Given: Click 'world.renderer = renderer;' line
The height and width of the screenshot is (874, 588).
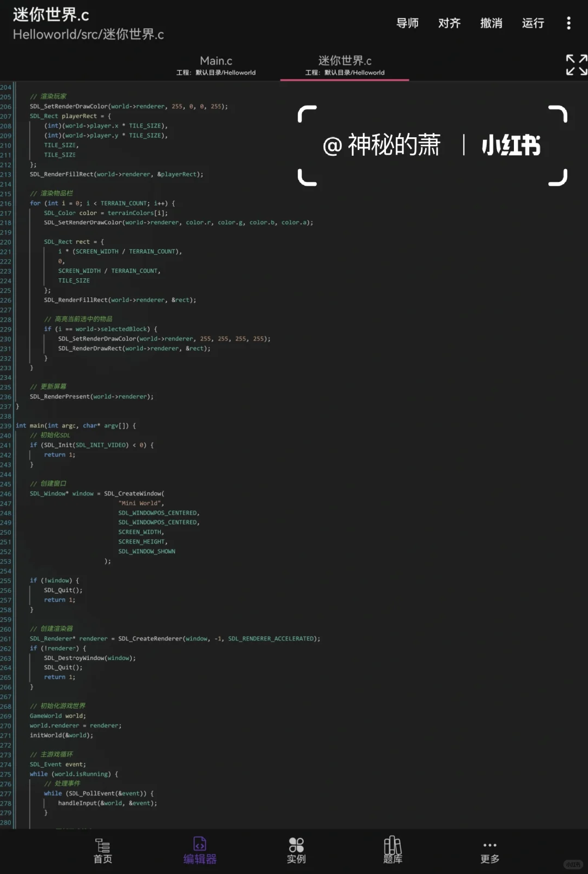Looking at the screenshot, I should [x=75, y=726].
